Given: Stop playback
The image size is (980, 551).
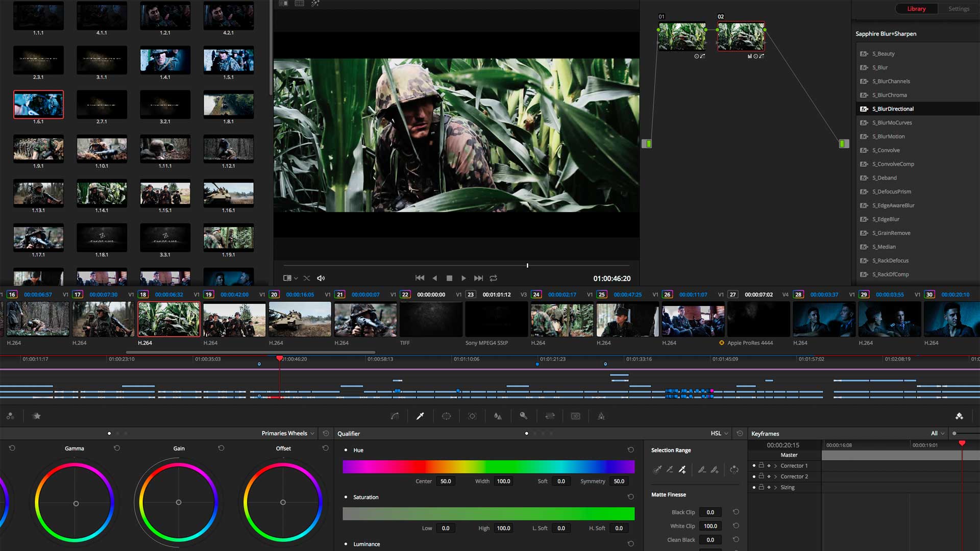Looking at the screenshot, I should [449, 278].
